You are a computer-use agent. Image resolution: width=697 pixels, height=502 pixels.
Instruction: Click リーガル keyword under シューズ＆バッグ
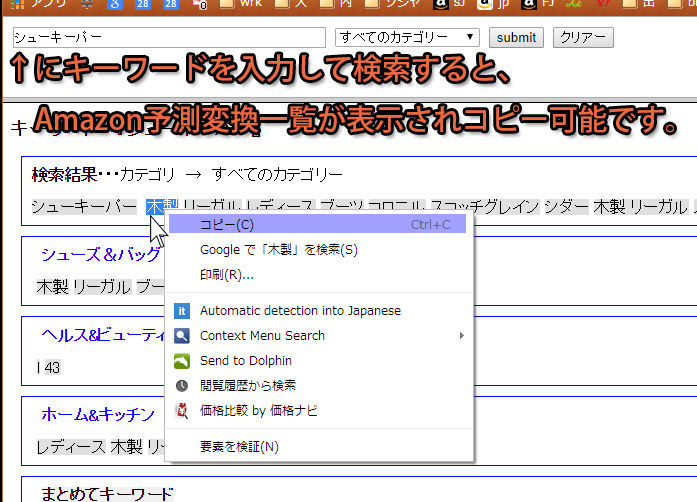(102, 287)
